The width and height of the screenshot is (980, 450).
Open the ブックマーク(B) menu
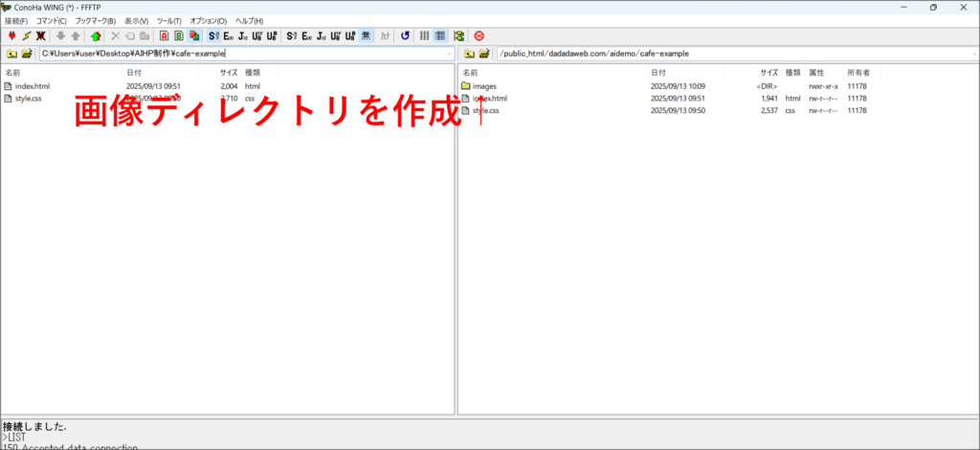tap(95, 20)
